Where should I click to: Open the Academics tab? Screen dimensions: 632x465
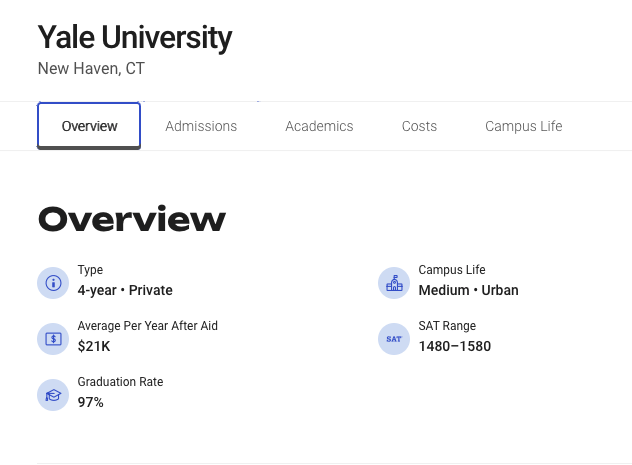pyautogui.click(x=319, y=126)
